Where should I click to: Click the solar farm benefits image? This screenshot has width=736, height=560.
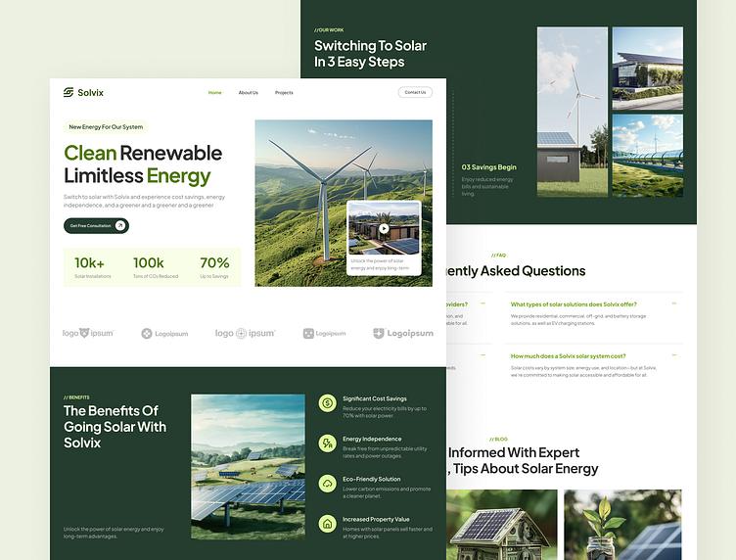[x=248, y=467]
